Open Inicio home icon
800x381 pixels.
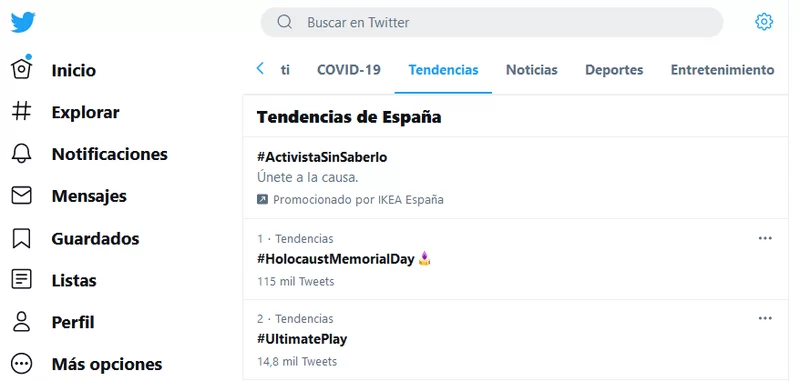pos(21,68)
